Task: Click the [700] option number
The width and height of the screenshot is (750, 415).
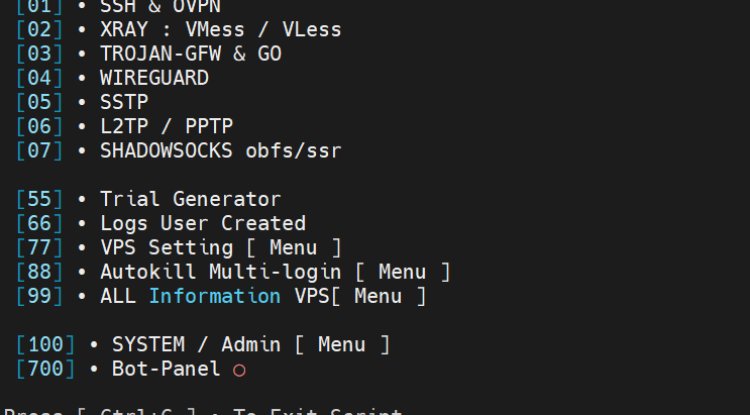Action: point(46,369)
